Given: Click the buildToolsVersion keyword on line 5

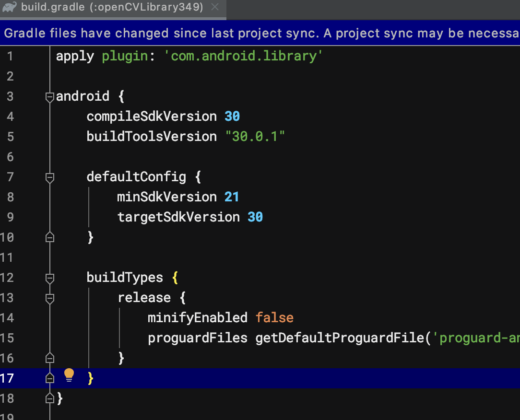Looking at the screenshot, I should (152, 137).
